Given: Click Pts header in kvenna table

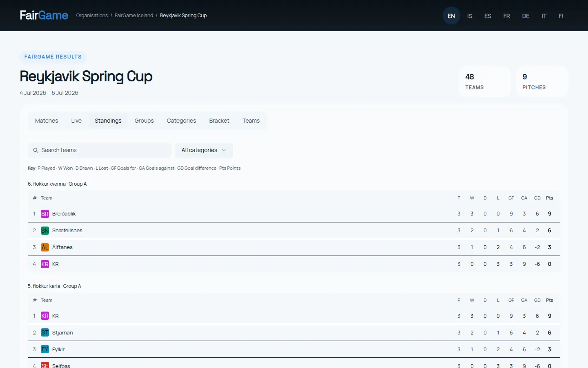Looking at the screenshot, I should 550,198.
